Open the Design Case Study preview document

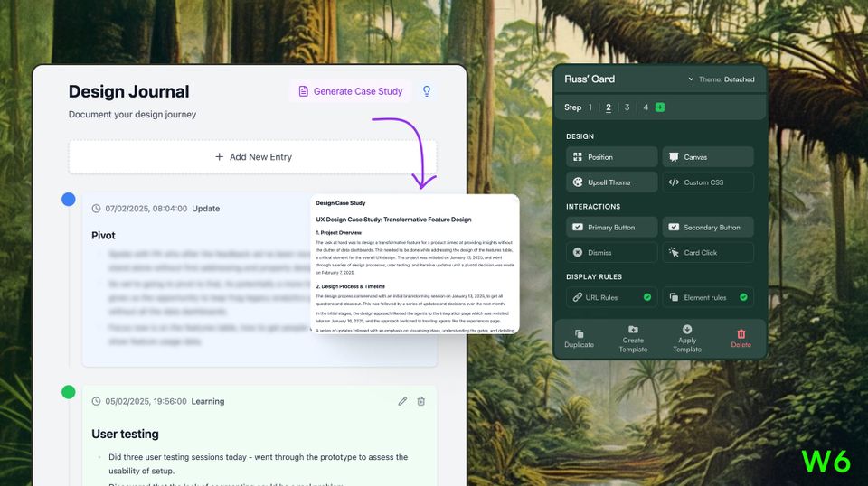point(415,264)
